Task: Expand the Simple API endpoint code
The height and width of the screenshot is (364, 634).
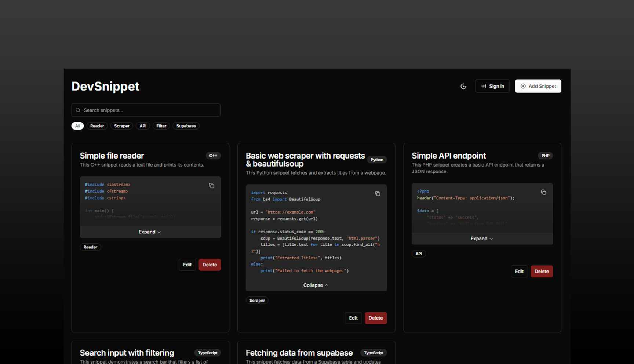Action: point(482,239)
